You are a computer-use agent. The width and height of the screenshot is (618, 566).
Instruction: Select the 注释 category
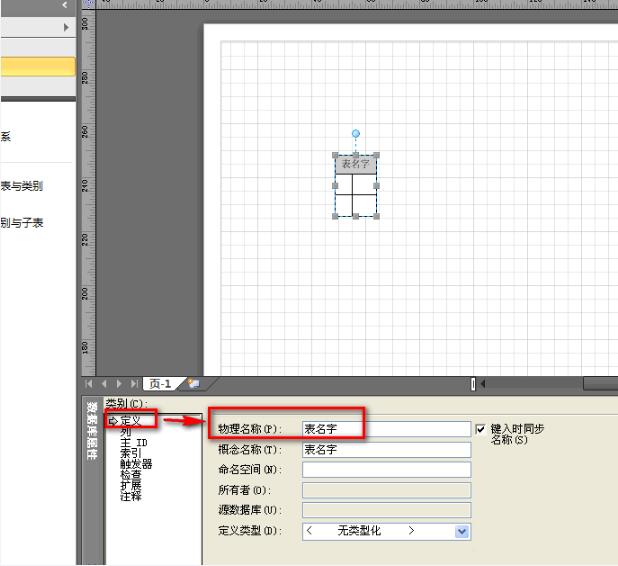pyautogui.click(x=130, y=495)
